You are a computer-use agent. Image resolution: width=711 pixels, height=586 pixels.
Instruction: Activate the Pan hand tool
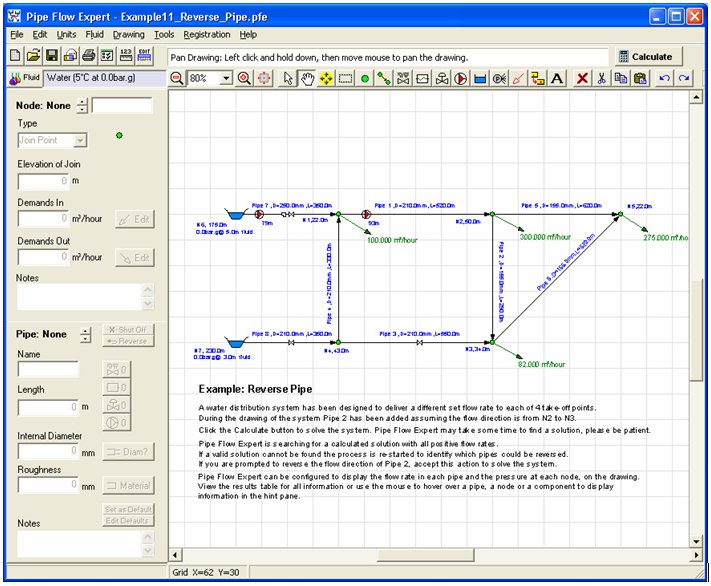(x=307, y=78)
